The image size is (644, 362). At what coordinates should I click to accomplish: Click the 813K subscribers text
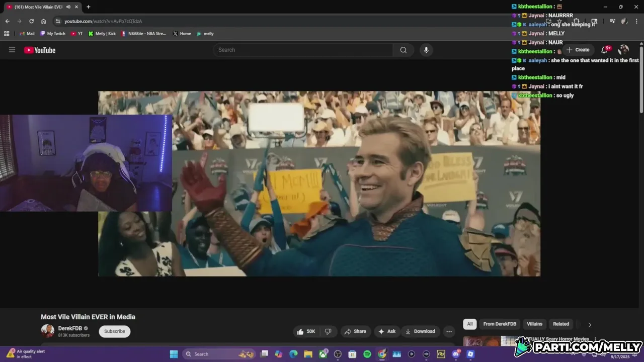[x=73, y=335]
